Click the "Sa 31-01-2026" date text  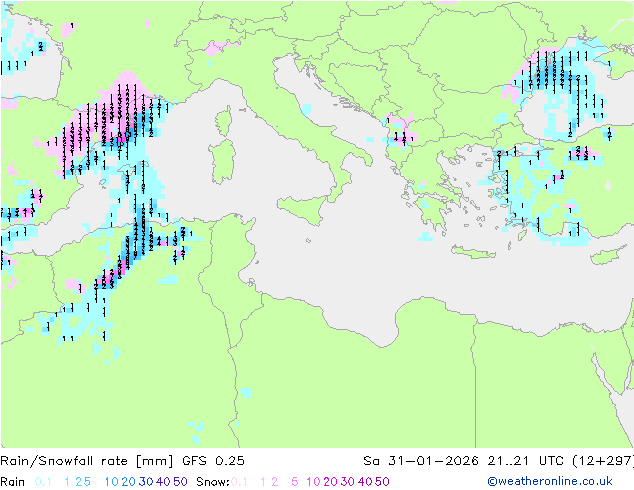click(x=421, y=461)
